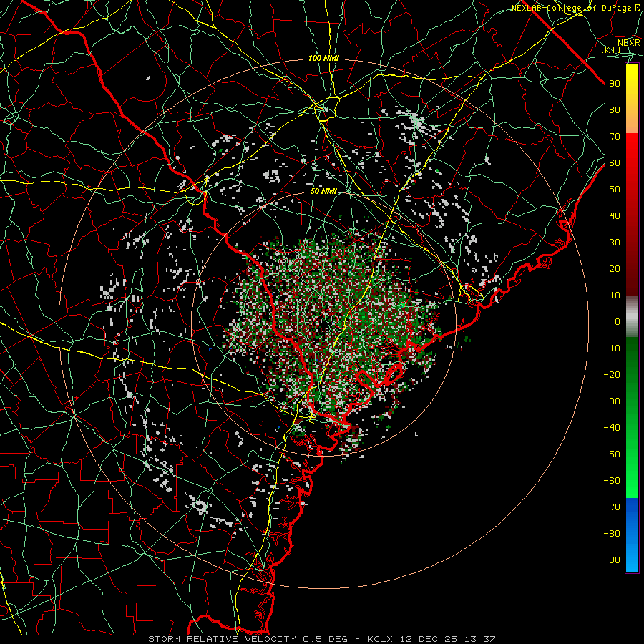Click the 50 value on the color scale
The width and height of the screenshot is (644, 644).
[615, 190]
